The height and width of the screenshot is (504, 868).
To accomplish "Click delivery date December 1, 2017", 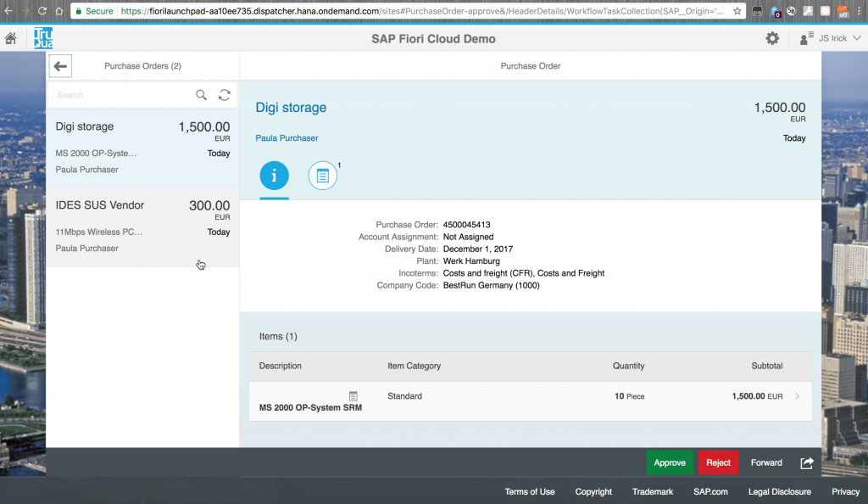I will (x=478, y=249).
